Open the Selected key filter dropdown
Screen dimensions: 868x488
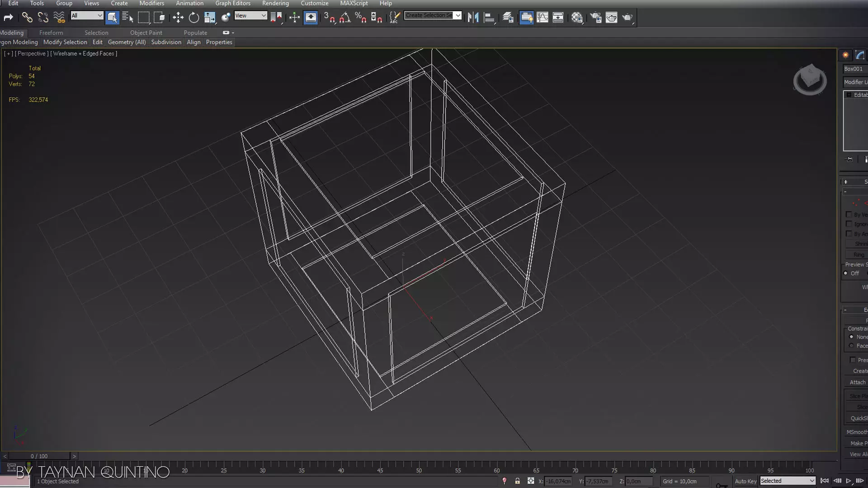click(x=788, y=481)
